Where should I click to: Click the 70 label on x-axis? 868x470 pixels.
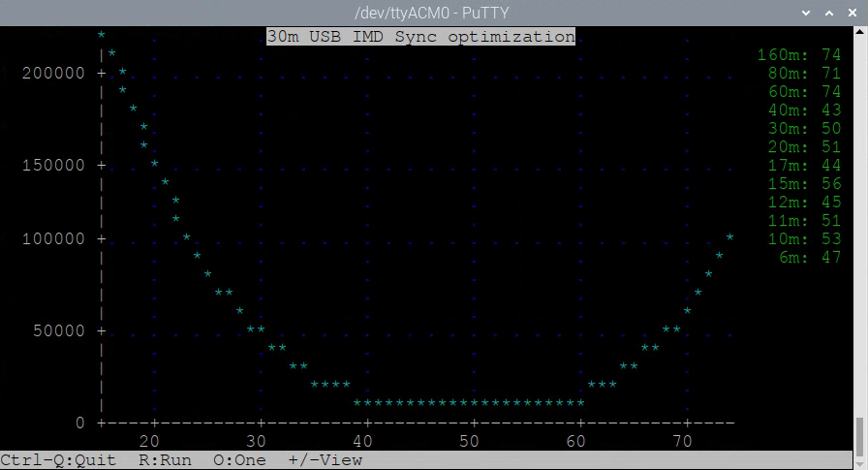pyautogui.click(x=682, y=442)
